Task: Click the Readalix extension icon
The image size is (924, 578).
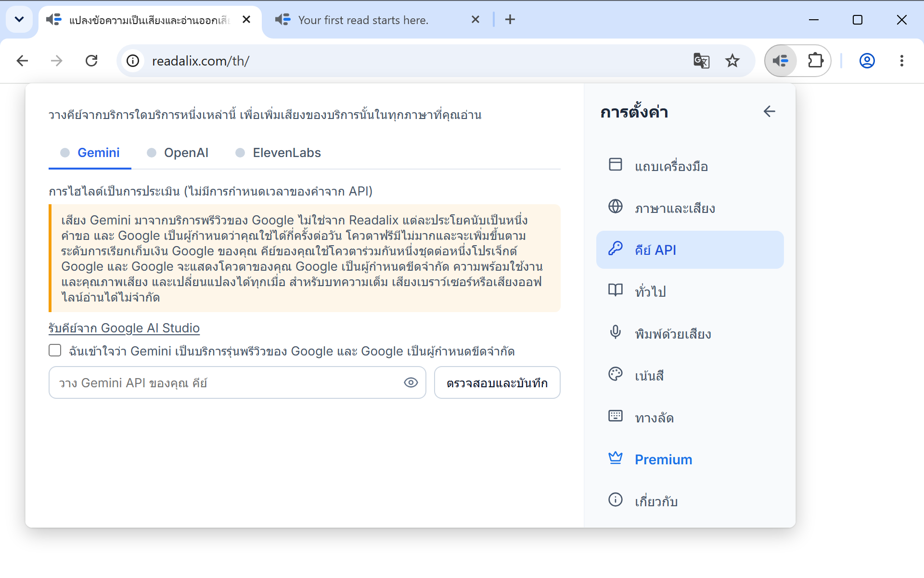Action: pyautogui.click(x=781, y=61)
